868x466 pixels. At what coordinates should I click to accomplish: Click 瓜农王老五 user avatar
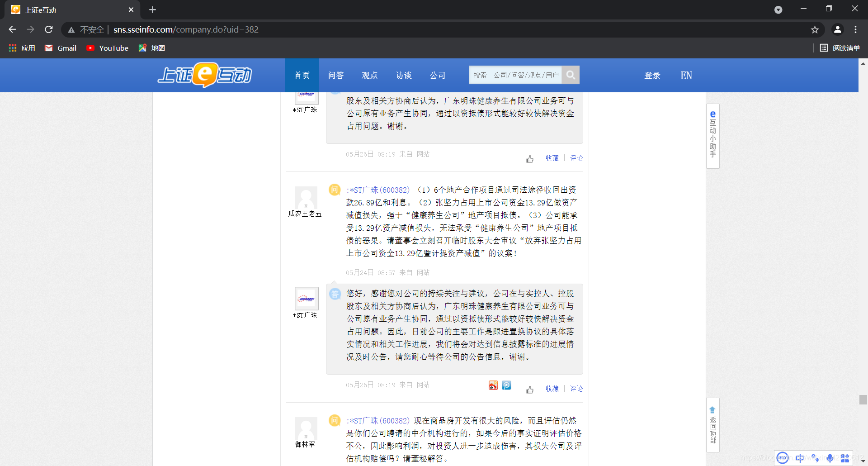point(306,198)
